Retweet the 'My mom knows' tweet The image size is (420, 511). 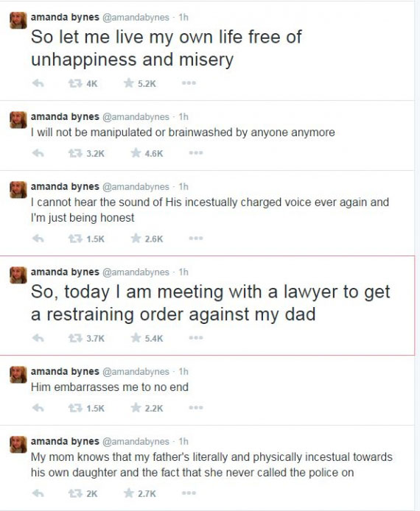coord(75,493)
